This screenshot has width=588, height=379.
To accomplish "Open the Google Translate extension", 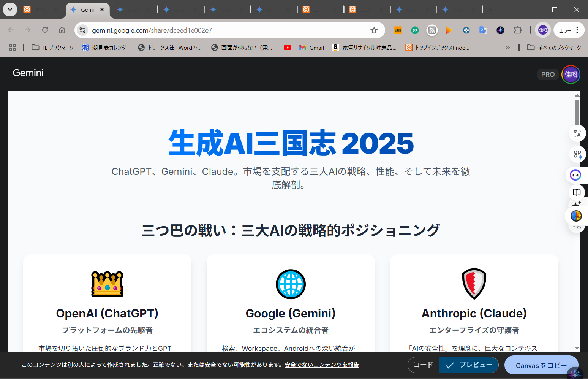I will [483, 30].
